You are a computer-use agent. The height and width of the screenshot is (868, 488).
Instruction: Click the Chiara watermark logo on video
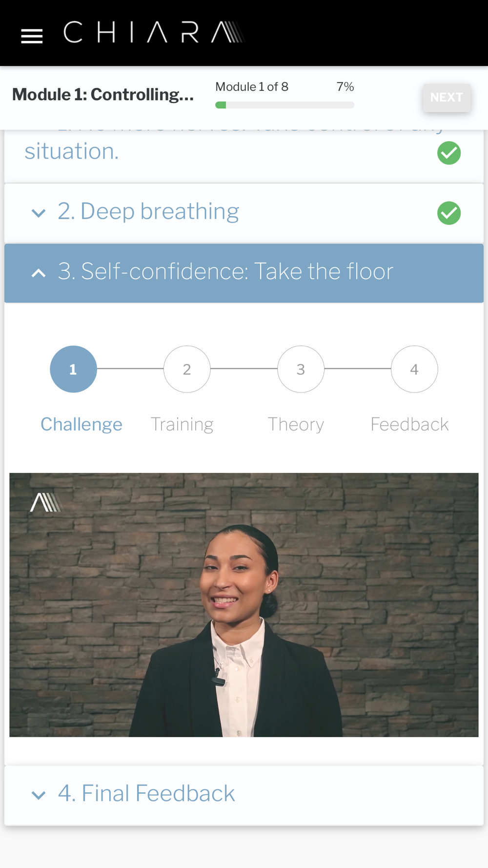click(45, 502)
